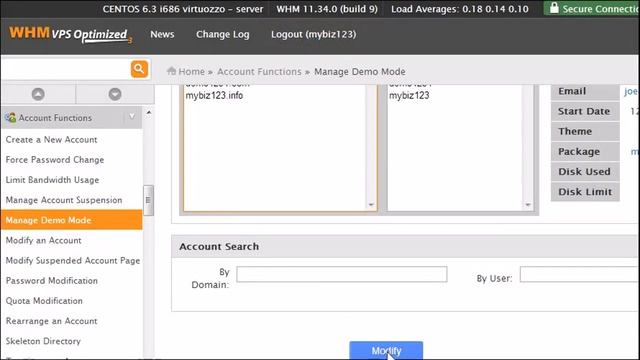Click the Start Date label cell
The height and width of the screenshot is (360, 640).
tap(585, 111)
